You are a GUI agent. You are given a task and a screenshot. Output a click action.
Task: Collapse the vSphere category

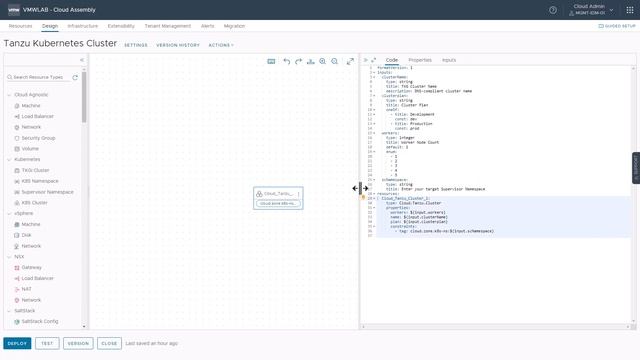(x=9, y=213)
